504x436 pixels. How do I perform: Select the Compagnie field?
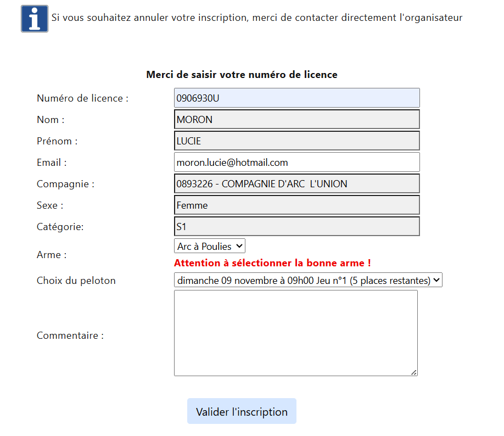296,183
